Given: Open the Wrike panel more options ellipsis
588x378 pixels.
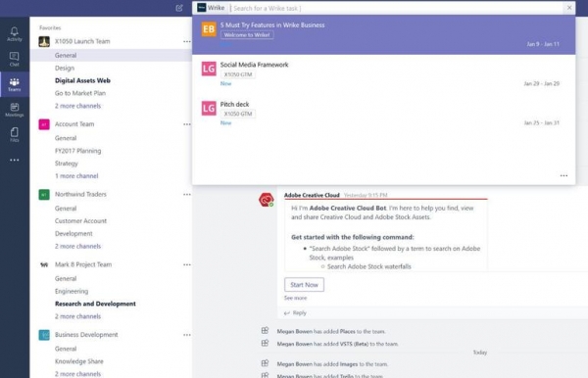Looking at the screenshot, I should point(563,175).
